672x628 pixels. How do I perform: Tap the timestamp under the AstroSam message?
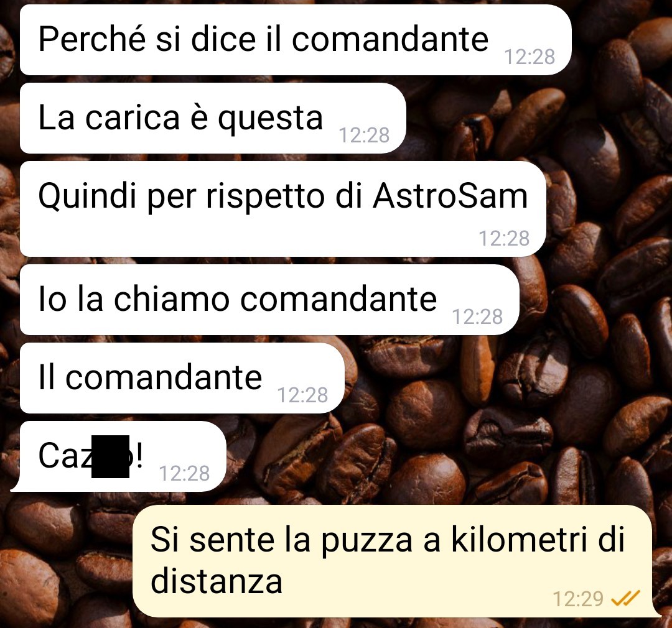click(504, 238)
